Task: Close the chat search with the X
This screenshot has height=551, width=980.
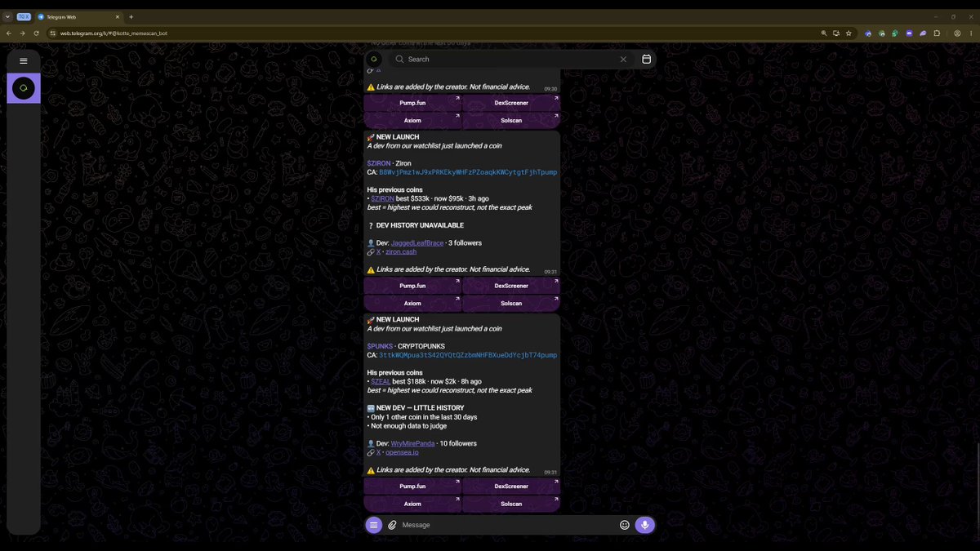Action: pos(623,59)
